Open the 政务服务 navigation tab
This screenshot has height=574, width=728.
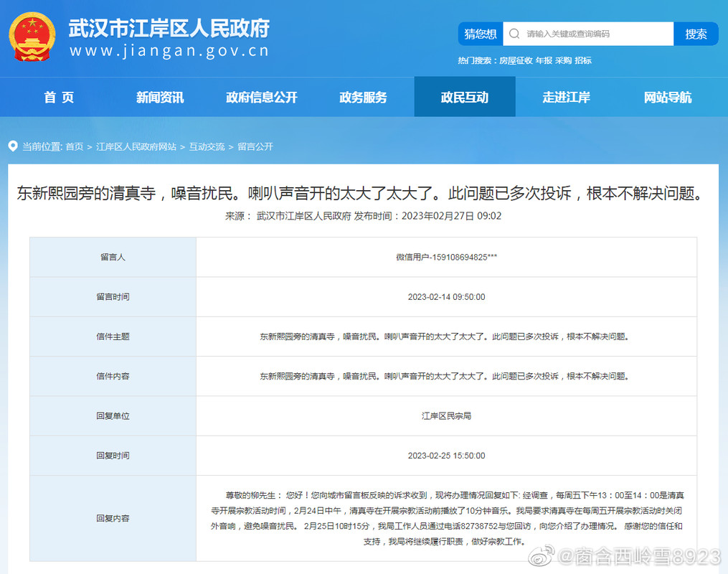click(x=363, y=97)
